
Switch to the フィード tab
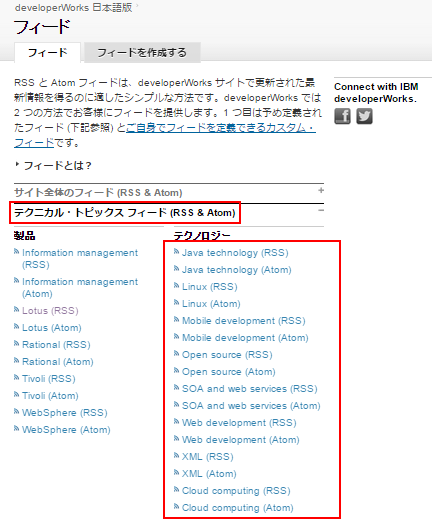coord(47,52)
